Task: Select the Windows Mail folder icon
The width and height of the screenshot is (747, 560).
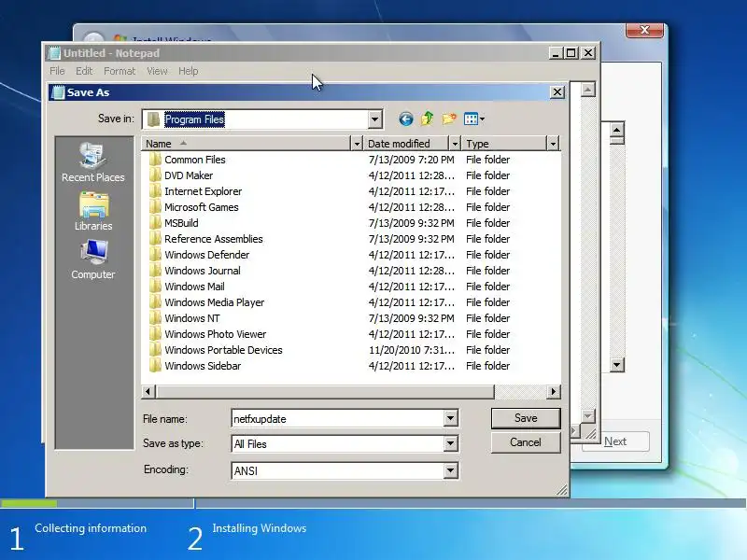Action: 155,287
